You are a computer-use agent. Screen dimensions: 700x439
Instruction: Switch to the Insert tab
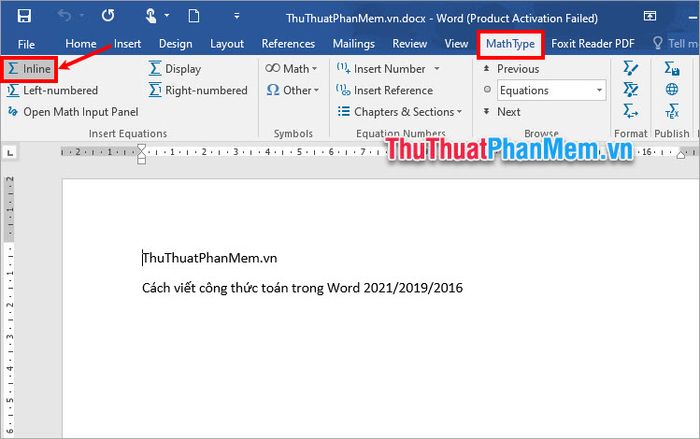(x=127, y=44)
